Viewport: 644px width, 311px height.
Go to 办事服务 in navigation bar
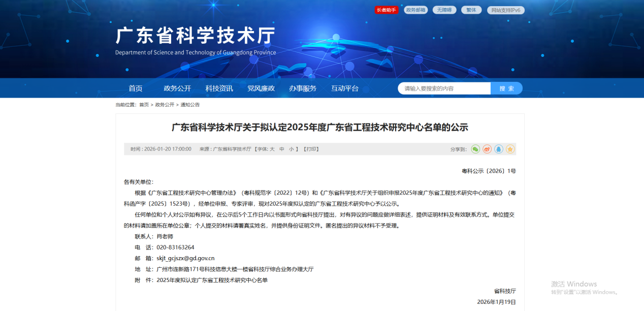(x=303, y=88)
